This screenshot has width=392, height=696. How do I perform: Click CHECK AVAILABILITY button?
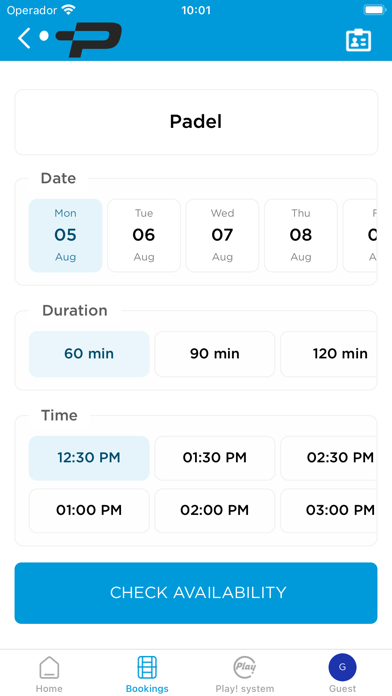(x=196, y=593)
